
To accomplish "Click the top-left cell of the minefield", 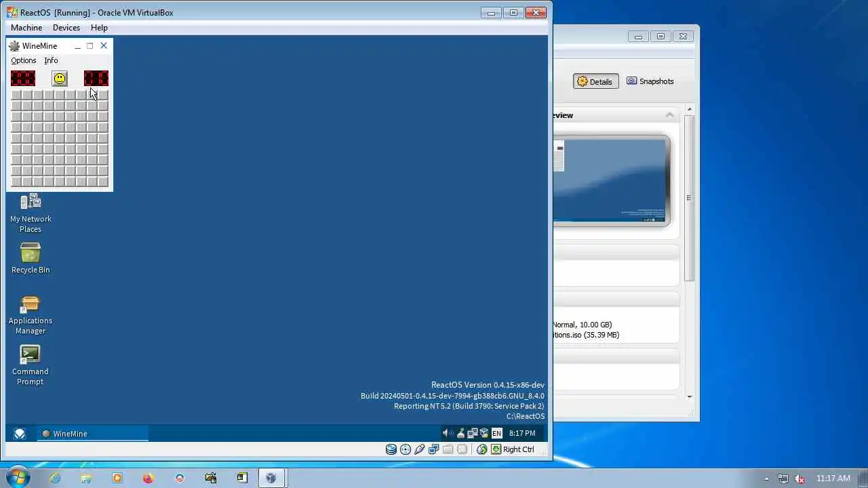I will 16,95.
